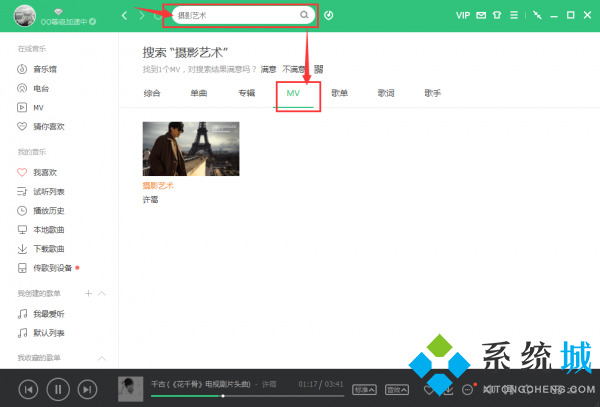600x407 pixels.
Task: Click 不满意 feedback link
Action: tap(294, 69)
